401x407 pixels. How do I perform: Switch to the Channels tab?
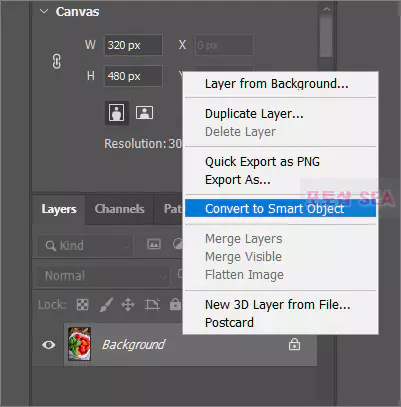[119, 209]
